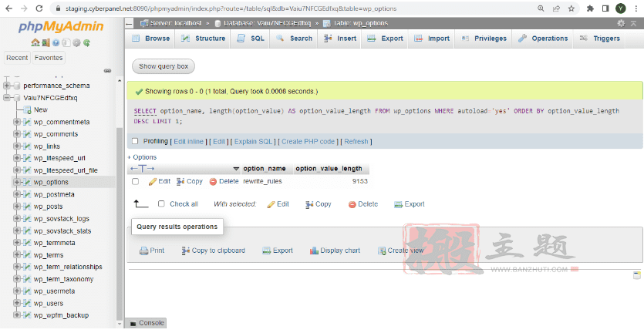Viewport: 644px width, 333px height.
Task: Click Copy to clipboard
Action: point(213,251)
